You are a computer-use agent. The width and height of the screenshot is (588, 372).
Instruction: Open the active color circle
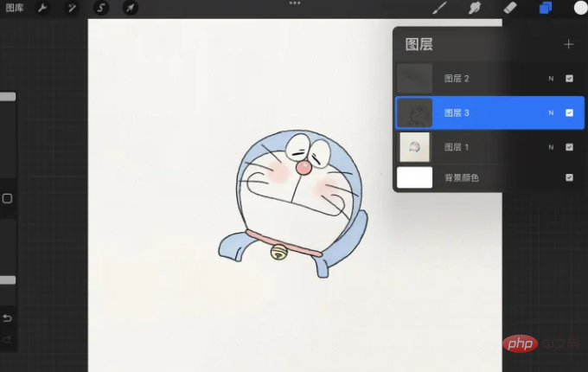tap(580, 8)
